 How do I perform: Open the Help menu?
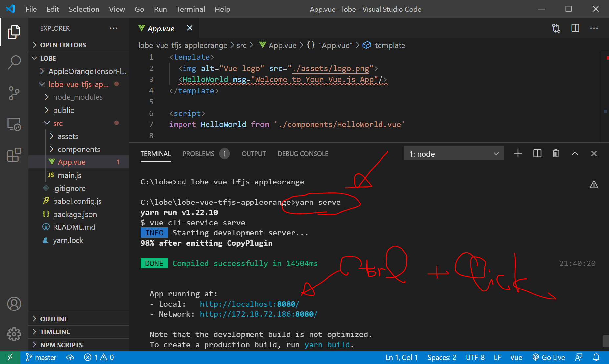[222, 9]
